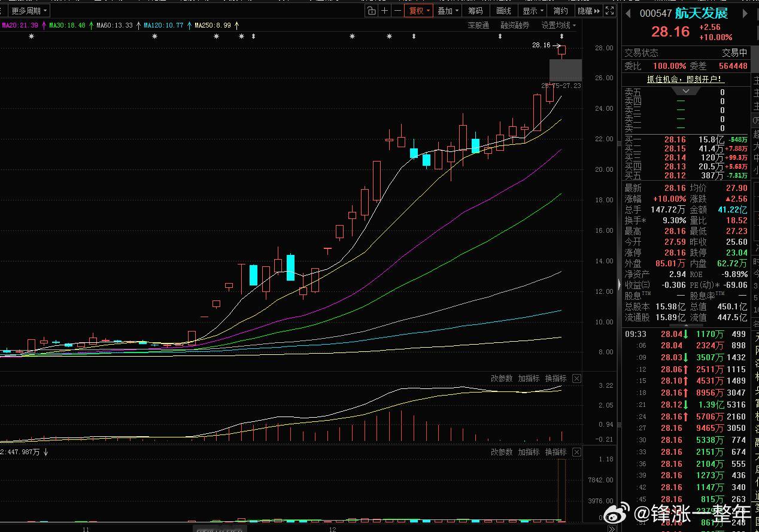Click 改参数 in the volume indicator panel
Screen dimensions: 759x532
tap(502, 452)
